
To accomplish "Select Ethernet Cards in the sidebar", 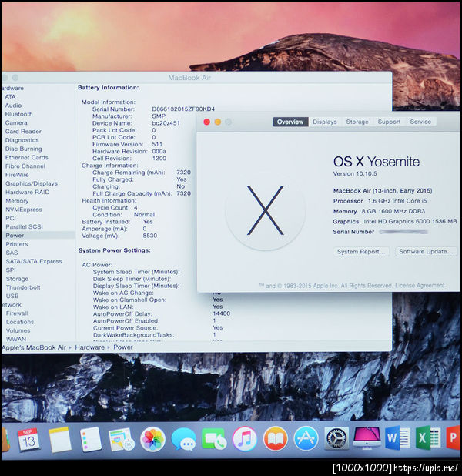I will click(x=27, y=158).
